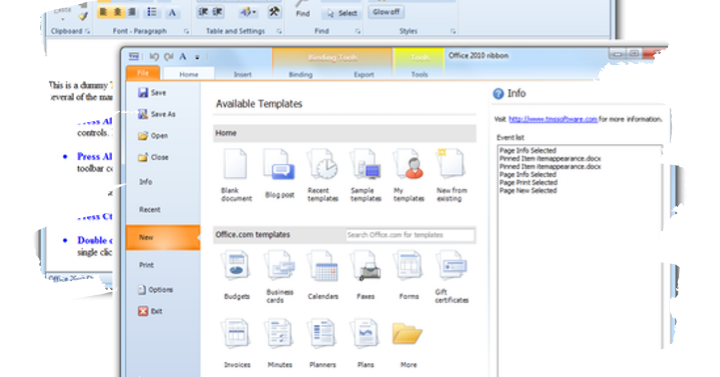This screenshot has width=720, height=377.
Task: Open Recent templates
Action: (322, 175)
